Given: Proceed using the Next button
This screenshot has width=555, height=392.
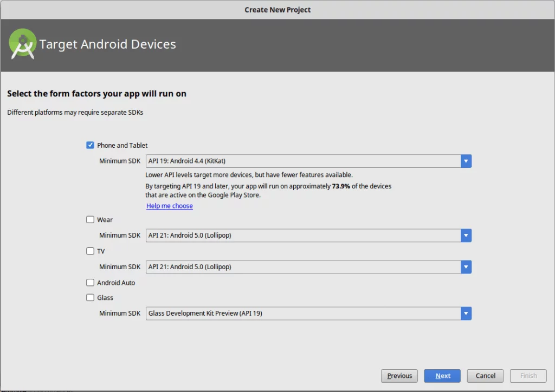Looking at the screenshot, I should (x=442, y=375).
